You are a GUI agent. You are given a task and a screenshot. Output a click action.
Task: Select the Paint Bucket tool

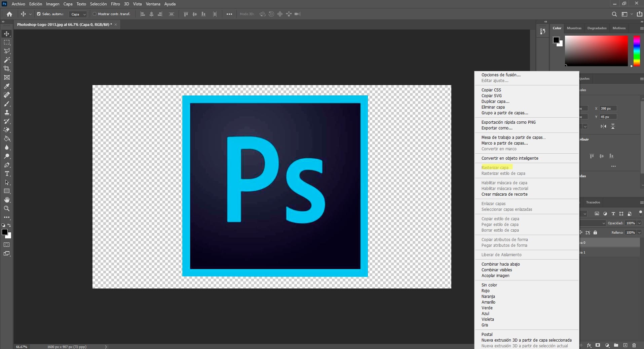(x=7, y=139)
